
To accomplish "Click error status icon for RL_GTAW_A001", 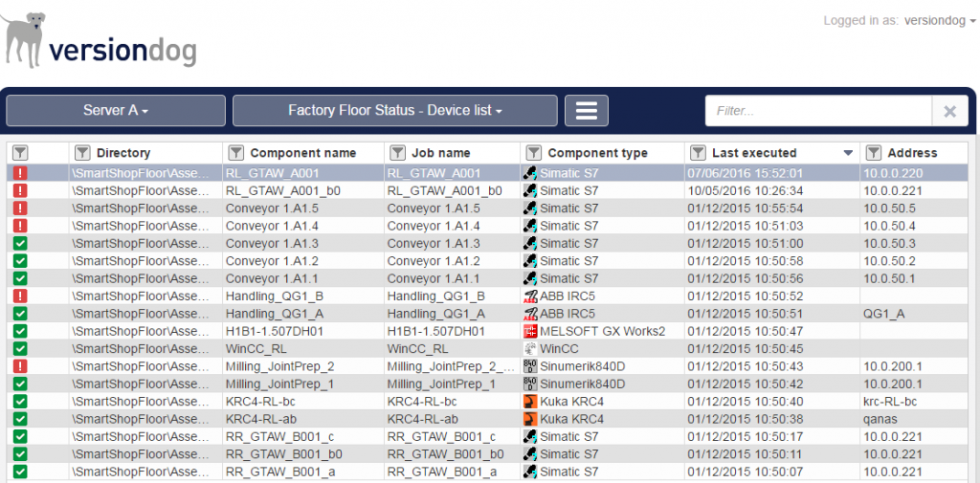I will [x=20, y=173].
